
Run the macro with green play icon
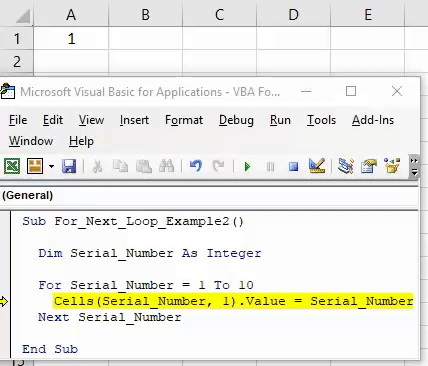(247, 166)
